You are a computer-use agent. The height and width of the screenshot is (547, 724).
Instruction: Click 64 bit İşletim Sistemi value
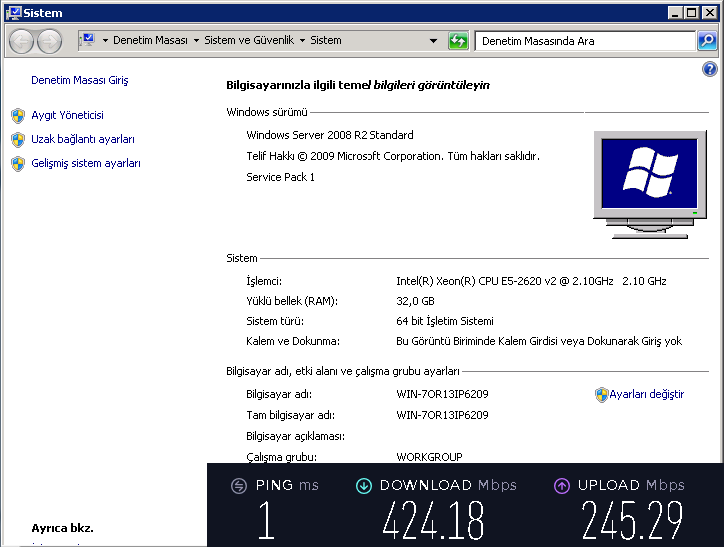(445, 321)
